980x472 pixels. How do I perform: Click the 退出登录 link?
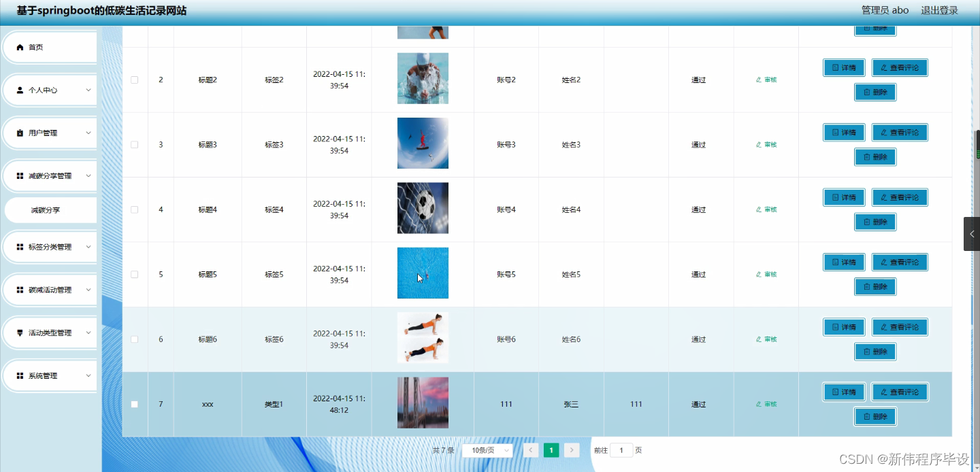click(x=939, y=10)
